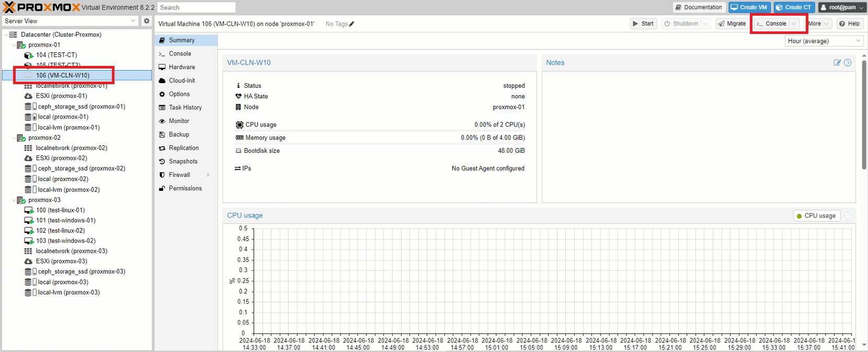Open the Hour (average) timeframe dropdown
This screenshot has height=352, width=868.
coord(824,41)
